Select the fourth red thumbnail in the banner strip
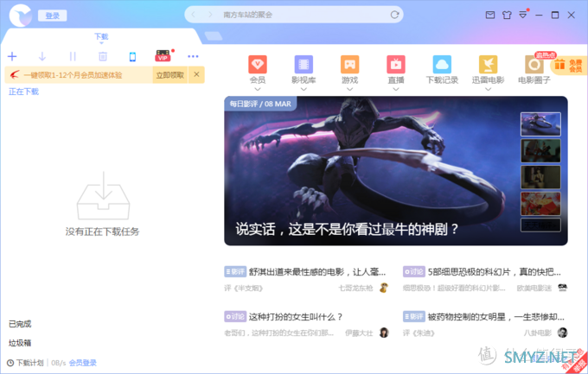The width and height of the screenshot is (588, 374). click(x=540, y=204)
